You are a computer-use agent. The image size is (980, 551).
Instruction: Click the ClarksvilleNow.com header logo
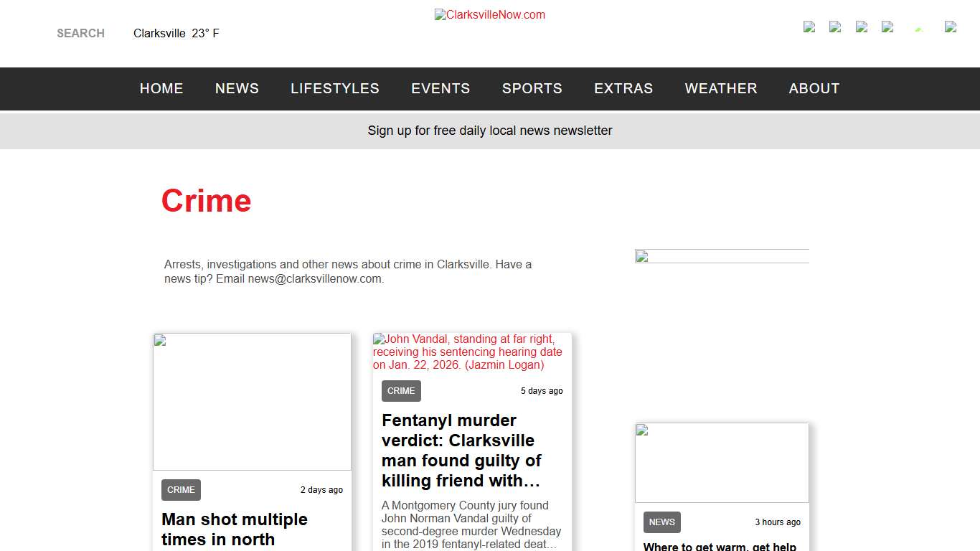pyautogui.click(x=490, y=14)
